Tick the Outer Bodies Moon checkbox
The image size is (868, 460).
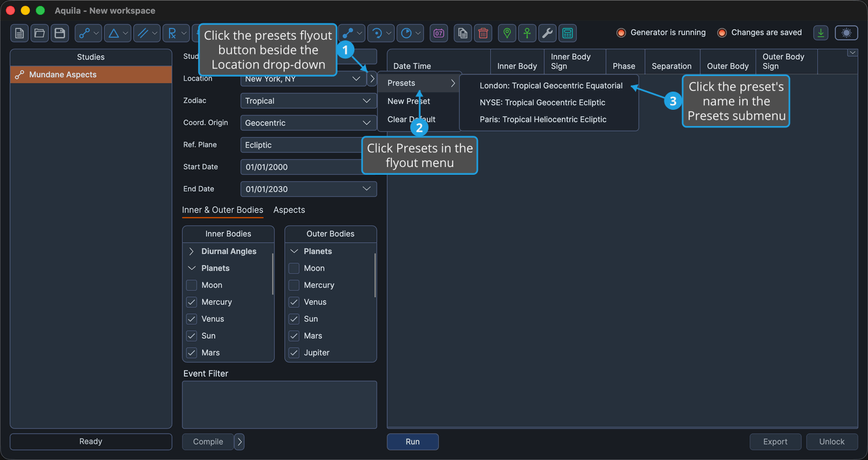click(294, 268)
